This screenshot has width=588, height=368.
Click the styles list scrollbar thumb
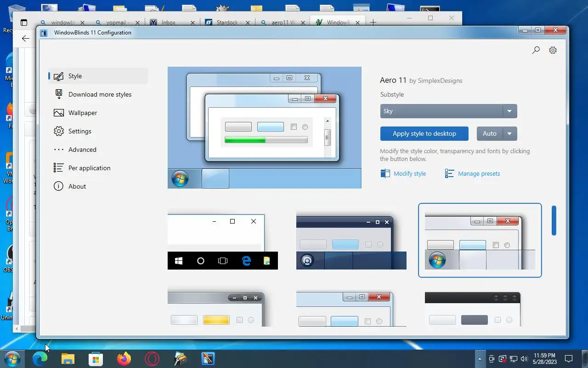(554, 220)
